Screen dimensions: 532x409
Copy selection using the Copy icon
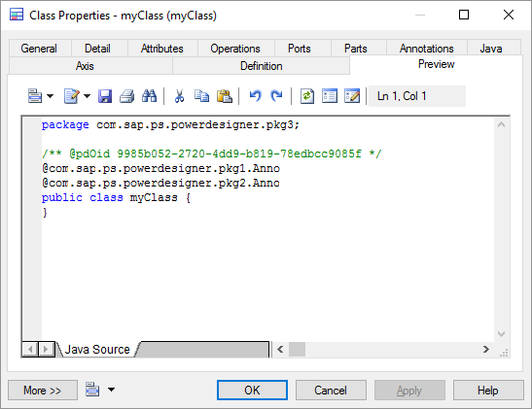coord(202,96)
